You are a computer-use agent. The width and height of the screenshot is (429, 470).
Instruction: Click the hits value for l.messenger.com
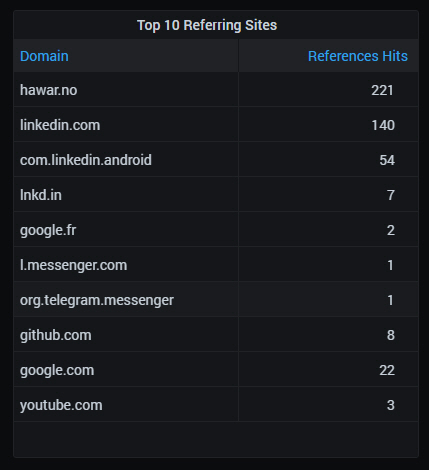(x=390, y=265)
